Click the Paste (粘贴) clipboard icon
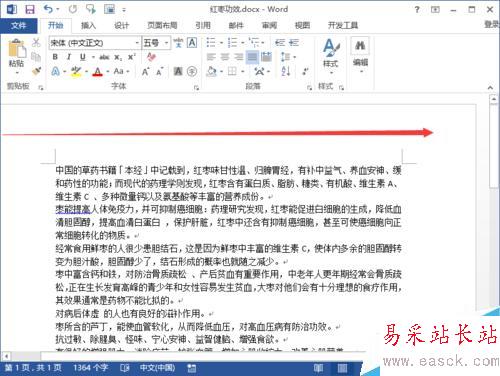 coord(16,49)
